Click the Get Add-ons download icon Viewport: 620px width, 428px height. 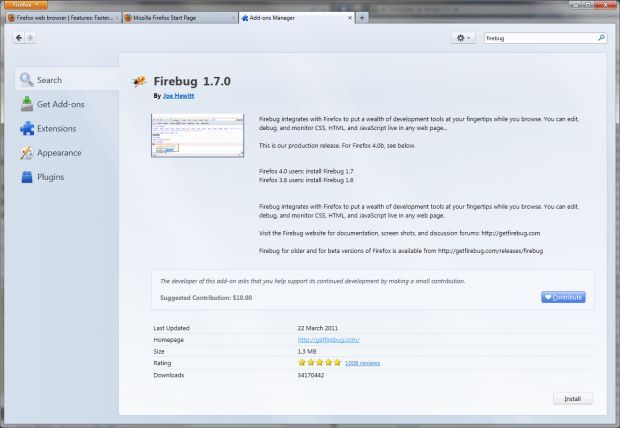[27, 104]
